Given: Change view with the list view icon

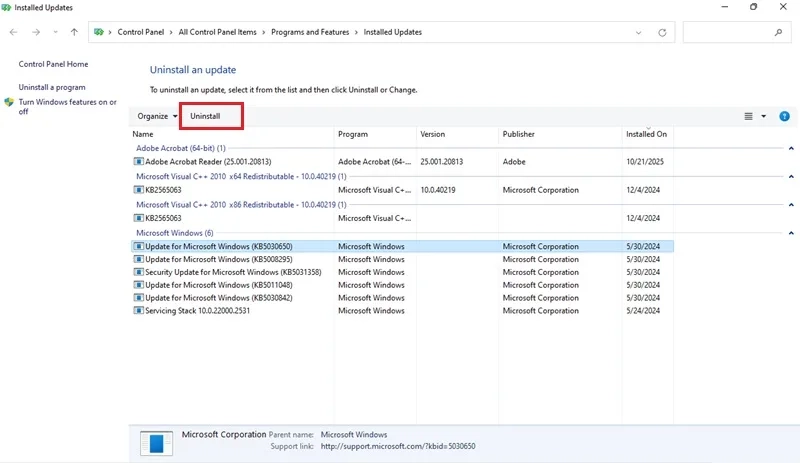Looking at the screenshot, I should [748, 116].
